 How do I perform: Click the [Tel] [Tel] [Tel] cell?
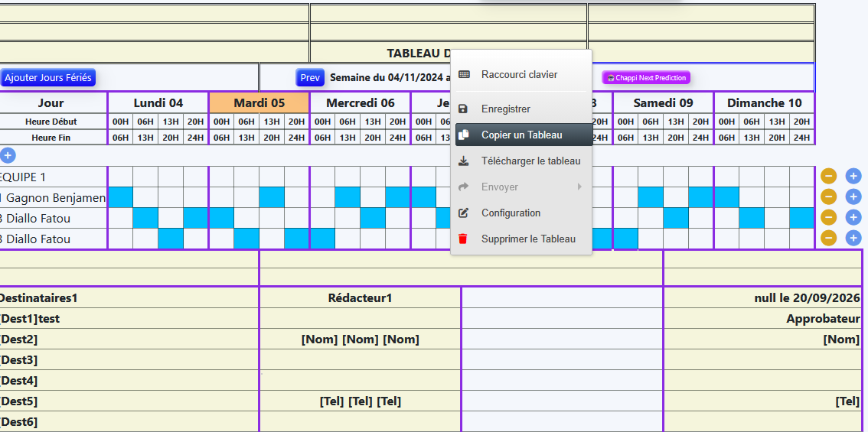pyautogui.click(x=360, y=401)
